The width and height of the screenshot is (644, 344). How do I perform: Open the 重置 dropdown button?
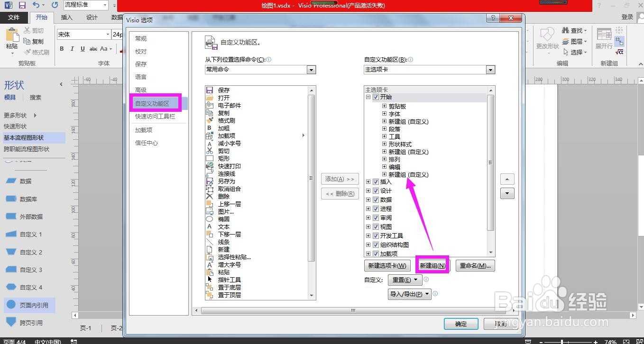pyautogui.click(x=405, y=280)
